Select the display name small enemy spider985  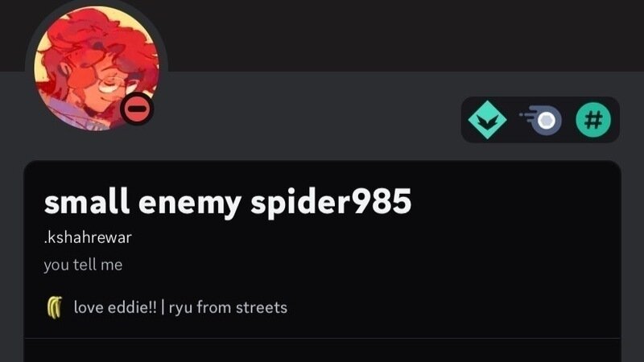point(228,202)
